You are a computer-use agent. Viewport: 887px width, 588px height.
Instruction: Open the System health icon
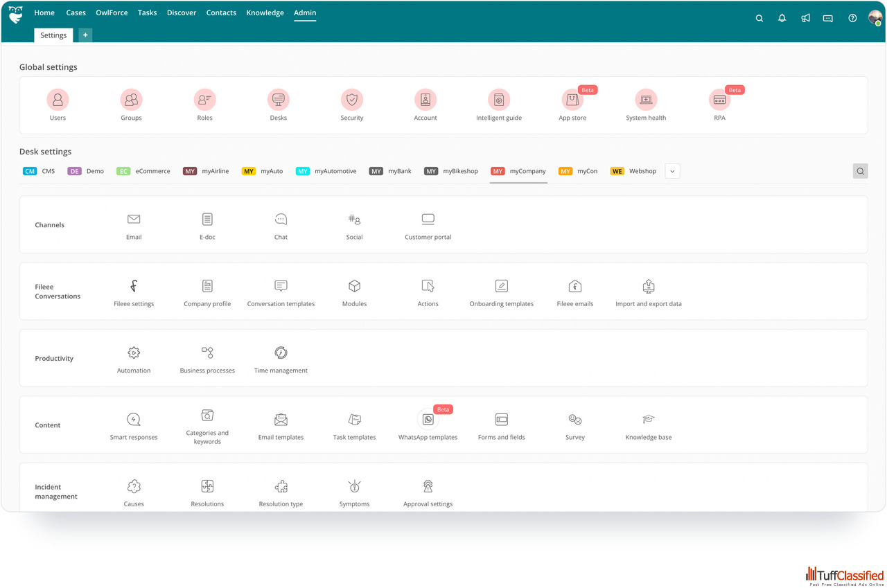(x=646, y=100)
